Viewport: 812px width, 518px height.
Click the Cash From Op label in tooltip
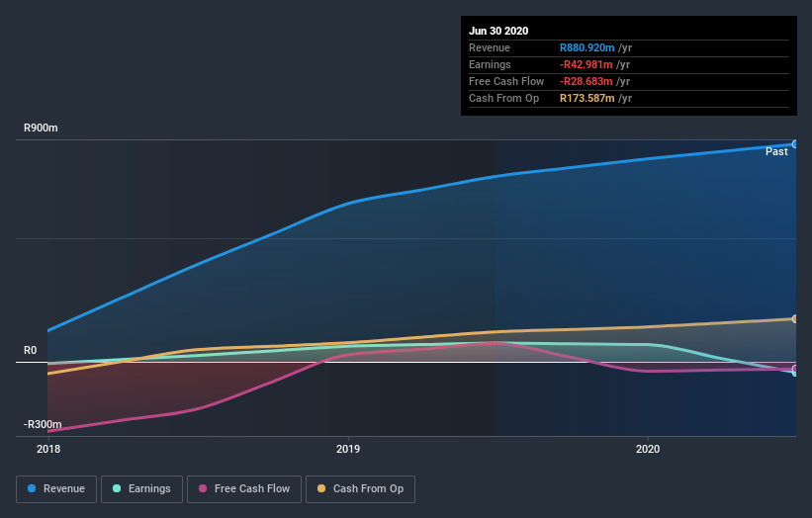pos(503,98)
